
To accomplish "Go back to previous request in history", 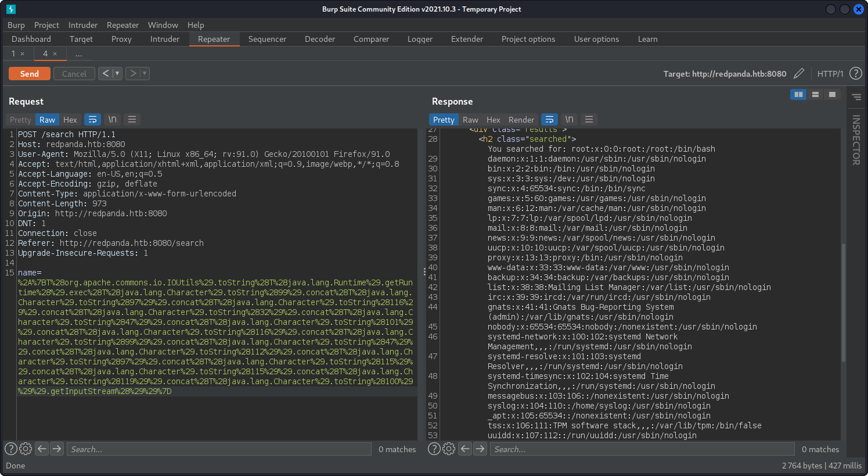I will pyautogui.click(x=105, y=73).
